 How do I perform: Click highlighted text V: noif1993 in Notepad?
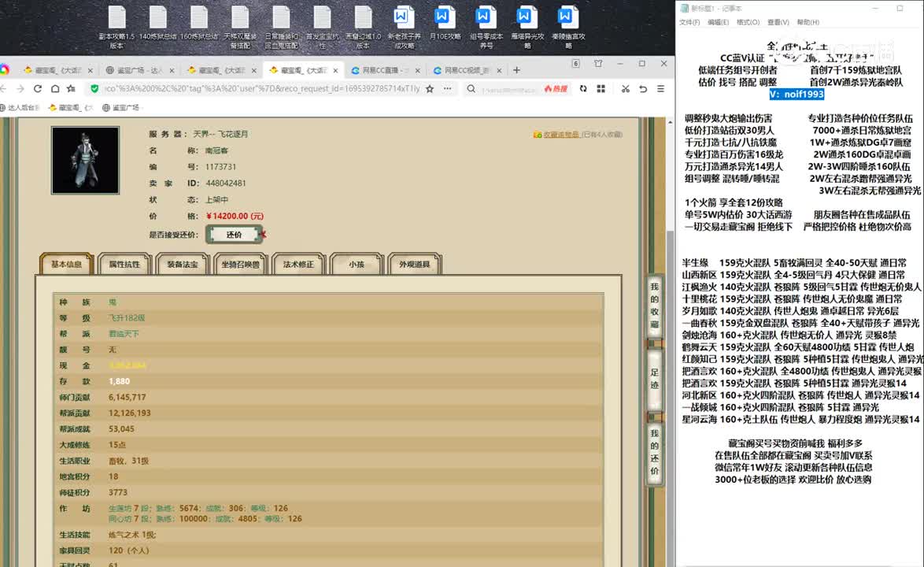(796, 94)
